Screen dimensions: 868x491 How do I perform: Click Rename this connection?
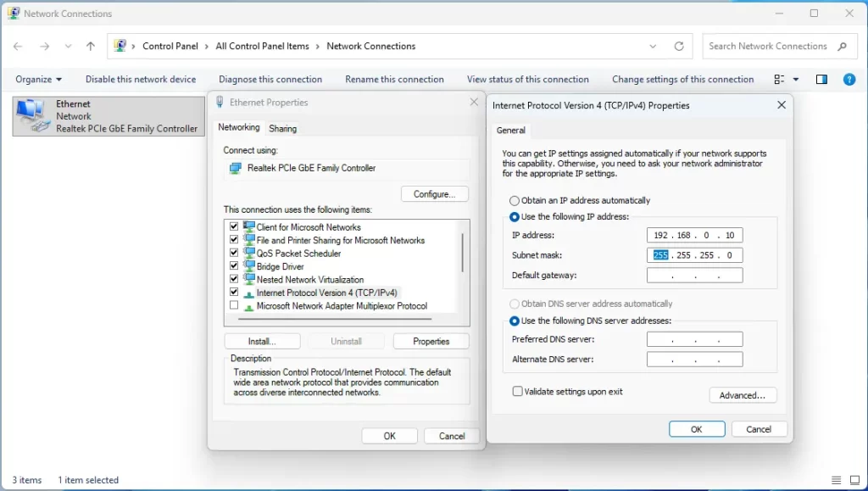(x=394, y=79)
